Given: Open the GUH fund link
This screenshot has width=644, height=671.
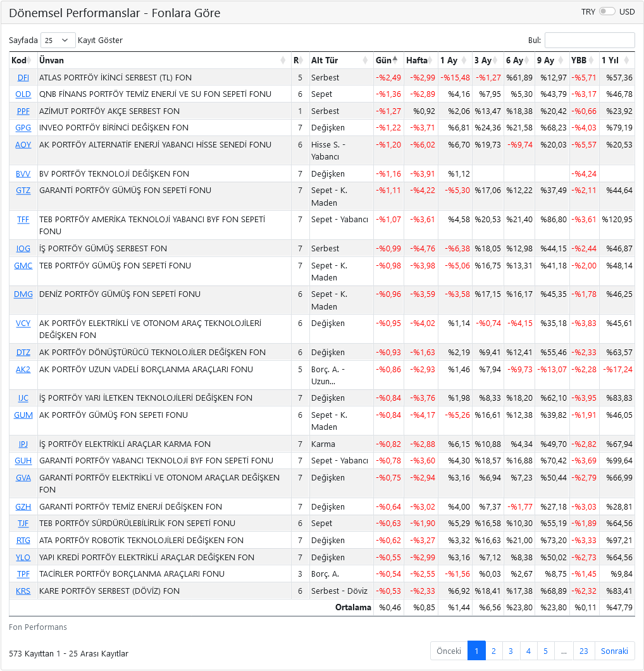Looking at the screenshot, I should 23,461.
